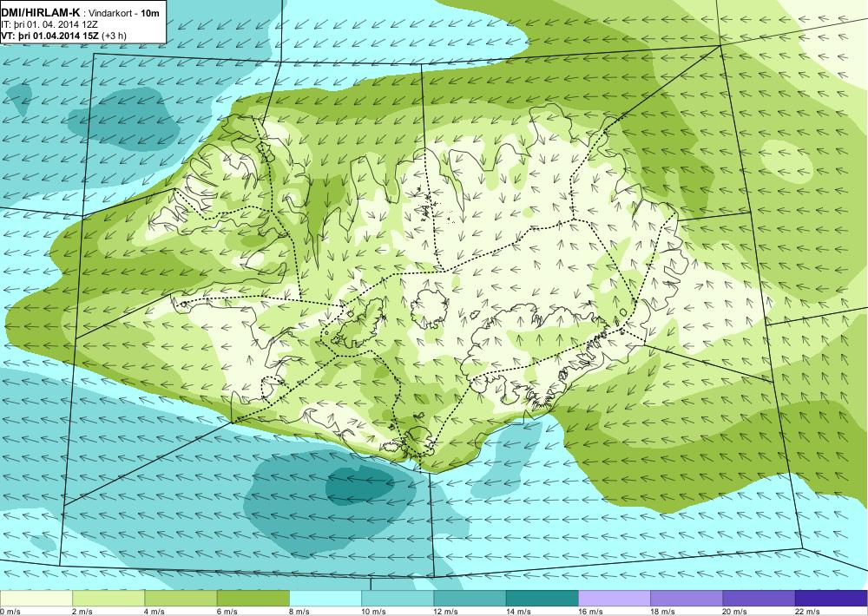Click the pale yellow 0–2 m/s legend swatch
The height and width of the screenshot is (616, 868).
[36, 599]
